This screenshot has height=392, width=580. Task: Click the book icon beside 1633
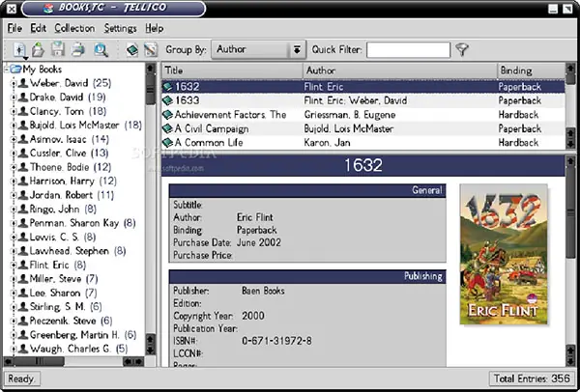(x=168, y=100)
